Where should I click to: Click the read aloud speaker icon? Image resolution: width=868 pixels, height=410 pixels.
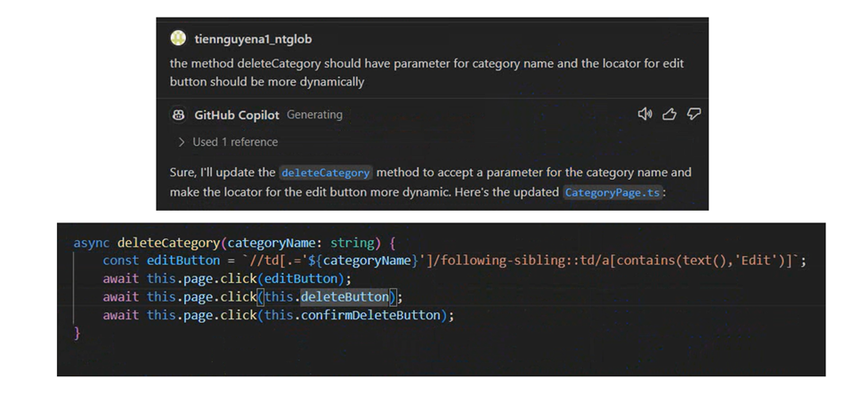tap(645, 114)
